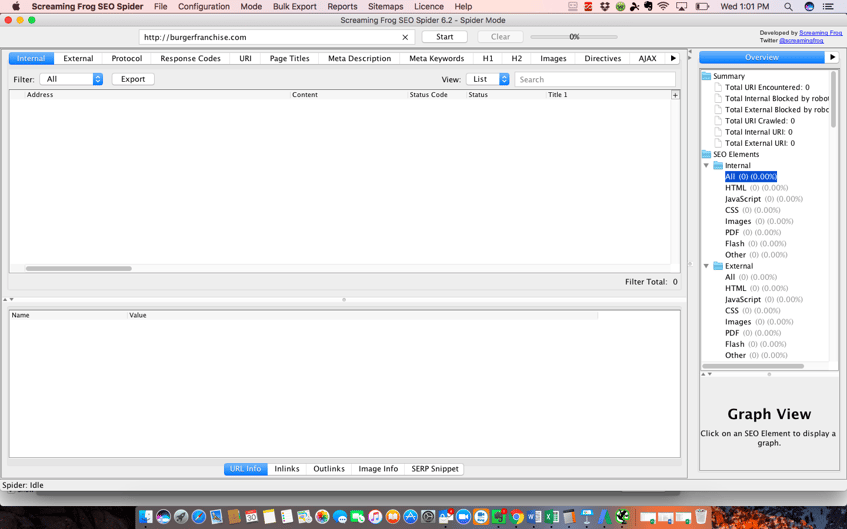The height and width of the screenshot is (529, 847).
Task: Click the play arrow next to Overview
Action: tap(832, 58)
